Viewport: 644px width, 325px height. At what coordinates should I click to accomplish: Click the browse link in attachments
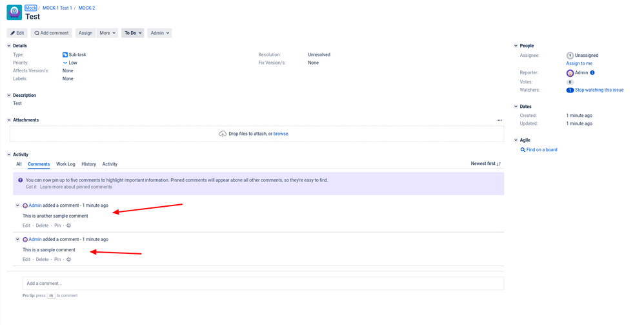coord(281,134)
